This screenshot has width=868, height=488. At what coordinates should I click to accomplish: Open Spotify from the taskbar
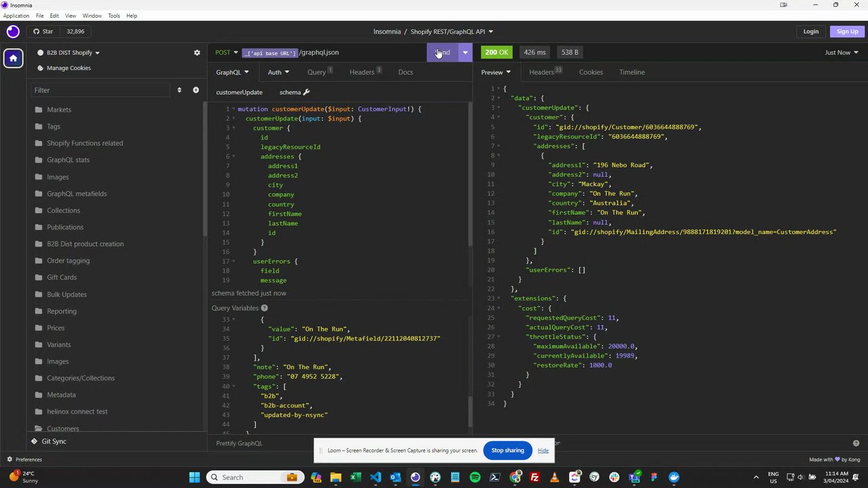coord(475,477)
